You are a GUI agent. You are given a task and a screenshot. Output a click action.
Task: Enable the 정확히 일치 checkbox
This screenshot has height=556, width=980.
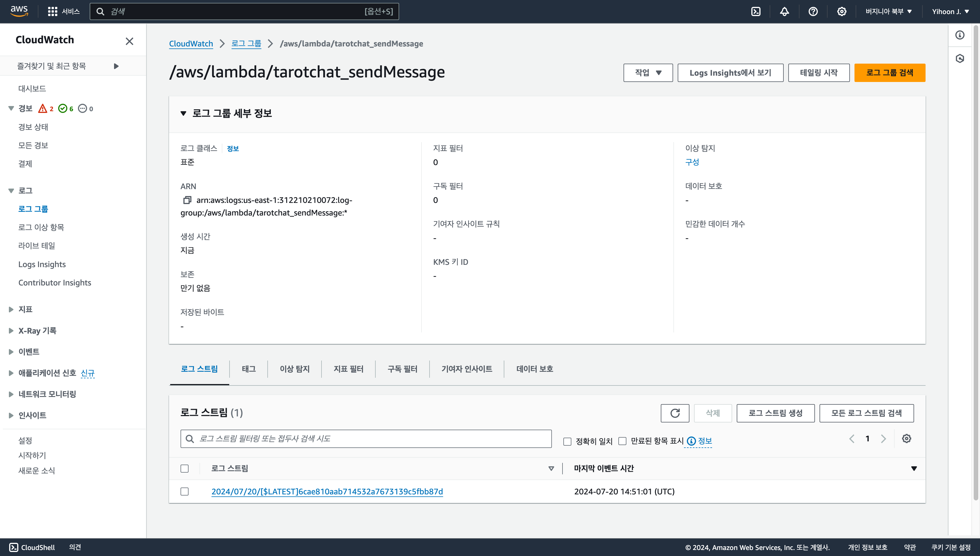coord(567,441)
